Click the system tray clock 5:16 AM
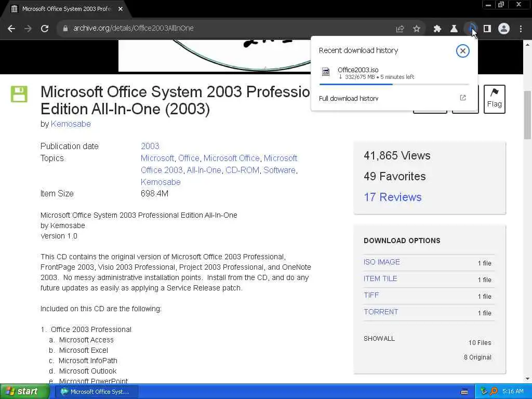 (513, 392)
